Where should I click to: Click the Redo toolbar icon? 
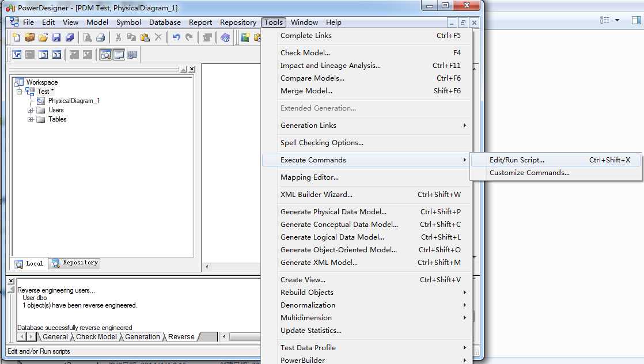(189, 38)
